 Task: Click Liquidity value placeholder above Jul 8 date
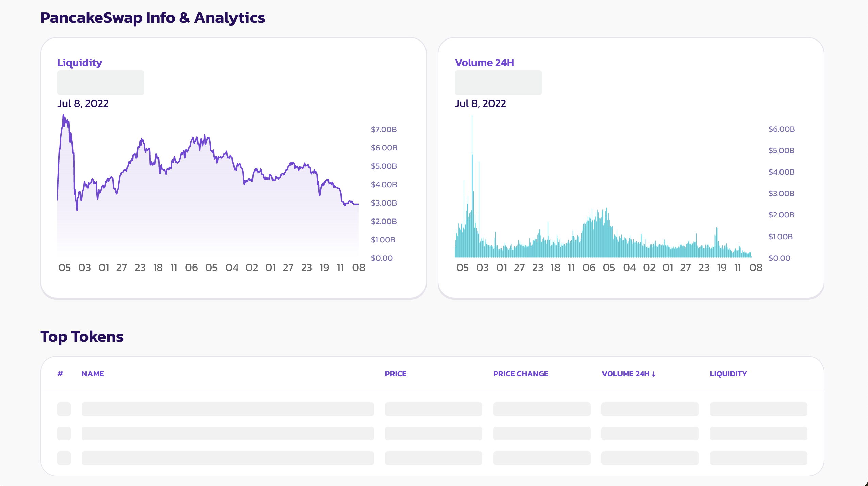pos(100,82)
